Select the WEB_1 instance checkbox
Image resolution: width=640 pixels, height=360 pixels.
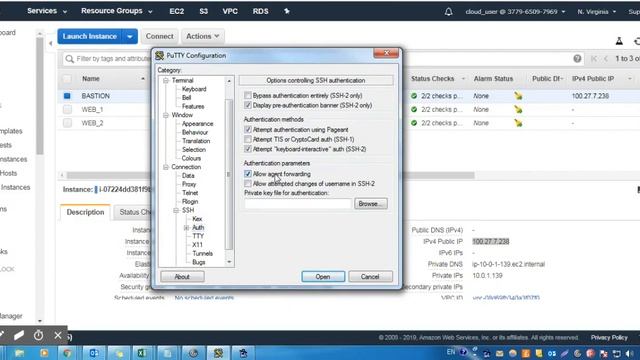point(67,109)
